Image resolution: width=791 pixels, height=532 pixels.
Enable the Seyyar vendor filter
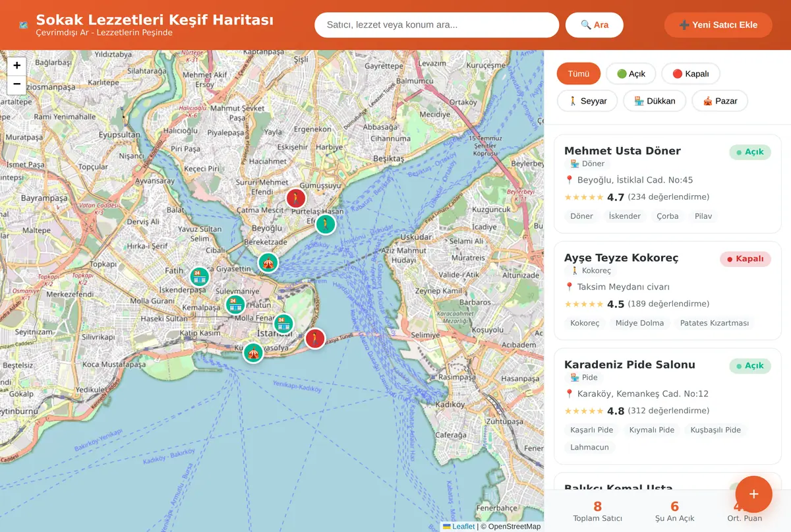(x=587, y=101)
